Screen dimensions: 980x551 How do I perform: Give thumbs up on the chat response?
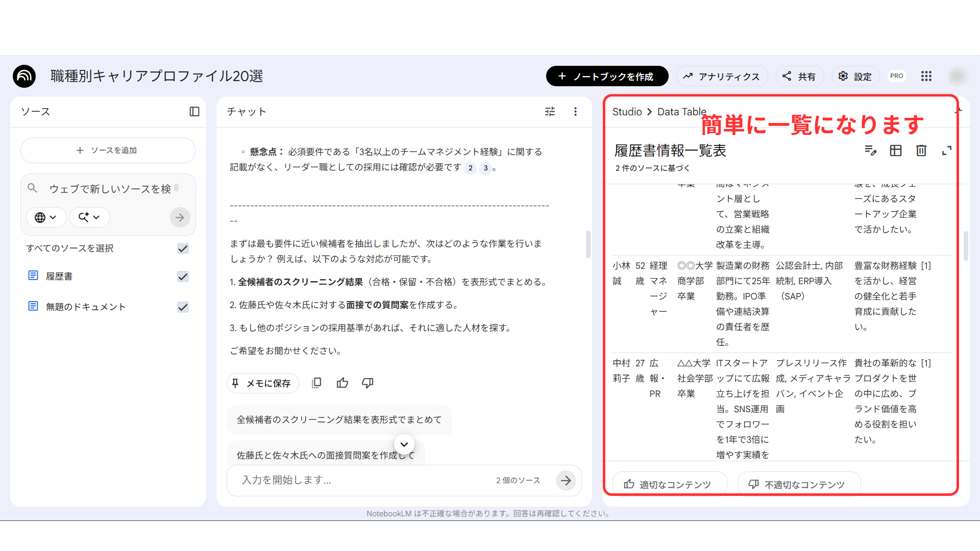pos(342,383)
